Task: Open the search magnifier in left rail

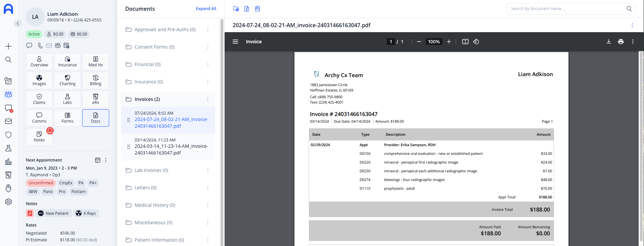Action: pyautogui.click(x=8, y=60)
